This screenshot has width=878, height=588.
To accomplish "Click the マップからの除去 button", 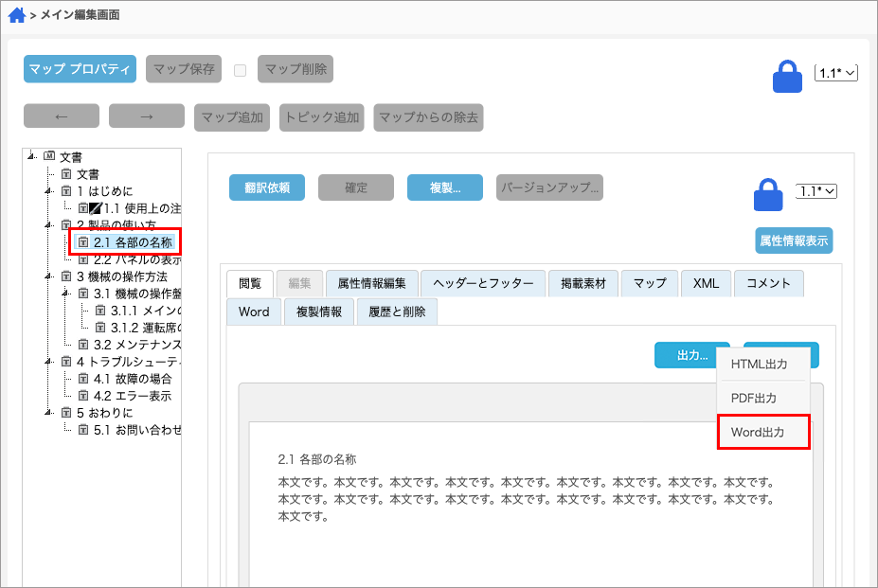I will point(428,117).
